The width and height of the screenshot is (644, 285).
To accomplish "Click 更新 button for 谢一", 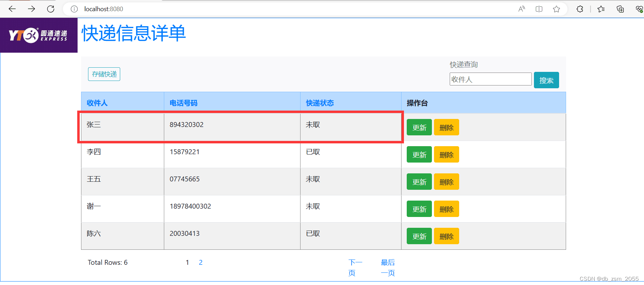I will [419, 209].
